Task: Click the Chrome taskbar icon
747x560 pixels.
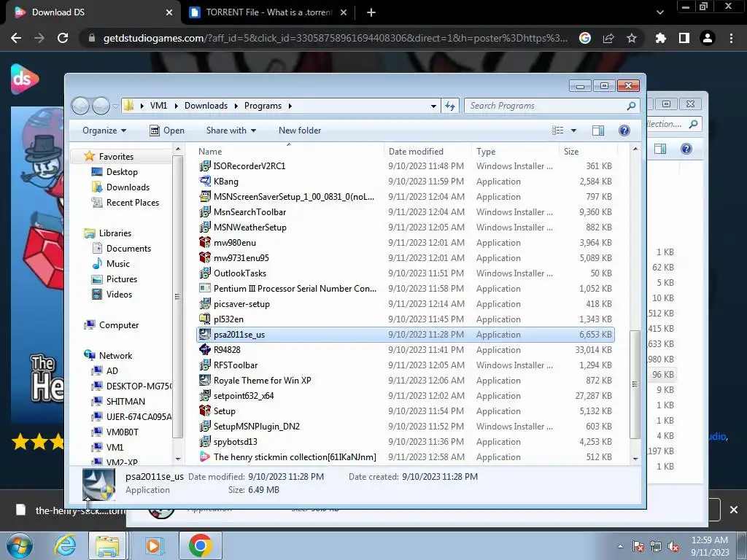Action: [x=200, y=545]
